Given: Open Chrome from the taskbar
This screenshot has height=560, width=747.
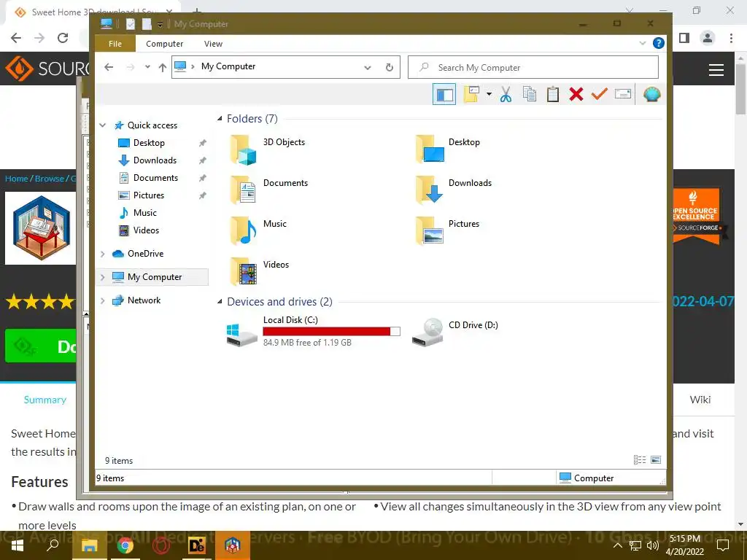Looking at the screenshot, I should point(125,545).
